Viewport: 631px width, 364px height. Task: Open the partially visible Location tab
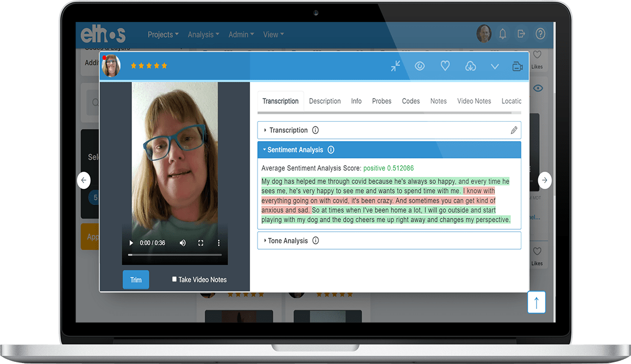click(511, 101)
